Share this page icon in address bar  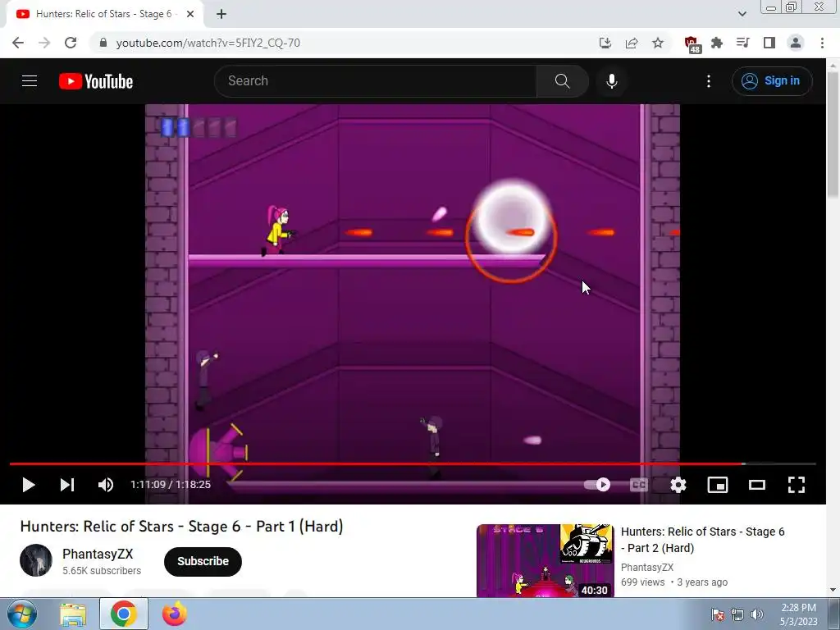(632, 43)
